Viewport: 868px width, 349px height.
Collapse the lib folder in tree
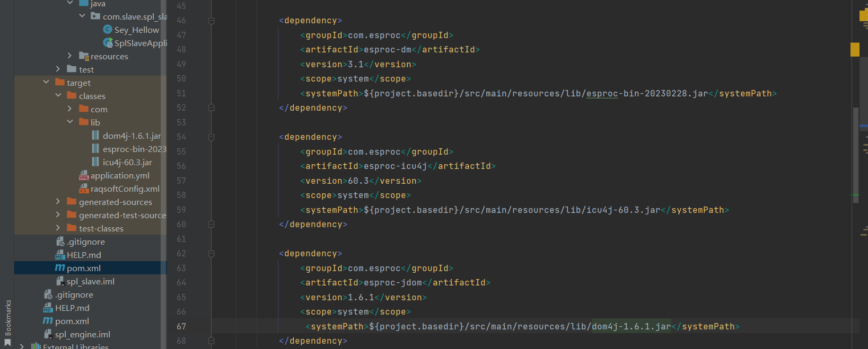pos(70,122)
